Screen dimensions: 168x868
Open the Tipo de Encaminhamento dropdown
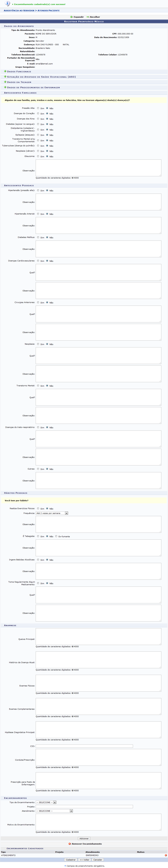pos(46,802)
